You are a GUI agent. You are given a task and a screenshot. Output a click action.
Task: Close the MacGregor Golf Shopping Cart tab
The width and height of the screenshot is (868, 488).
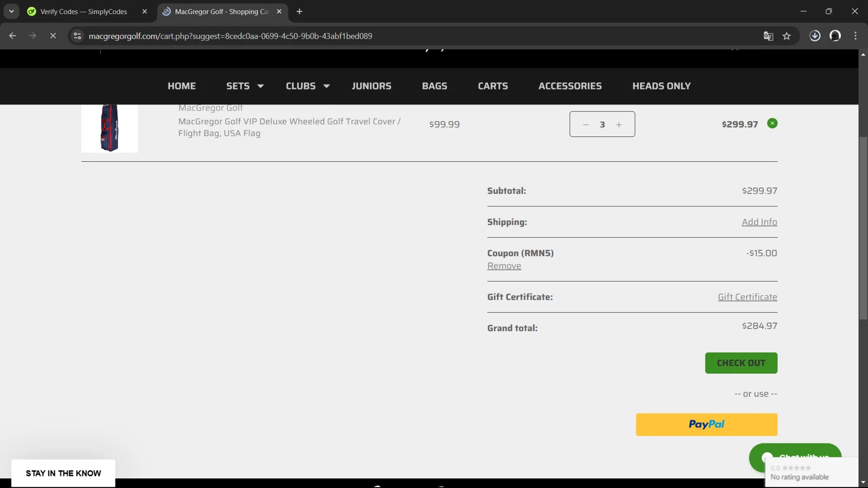279,12
